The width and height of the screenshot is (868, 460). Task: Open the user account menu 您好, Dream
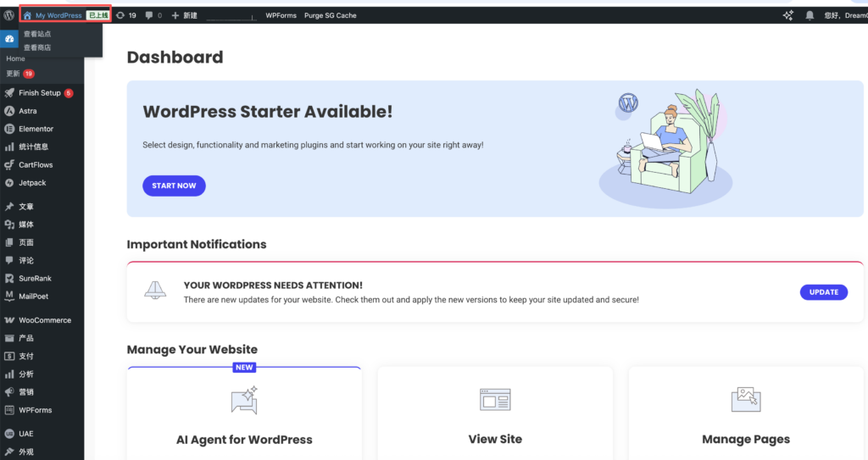(844, 15)
